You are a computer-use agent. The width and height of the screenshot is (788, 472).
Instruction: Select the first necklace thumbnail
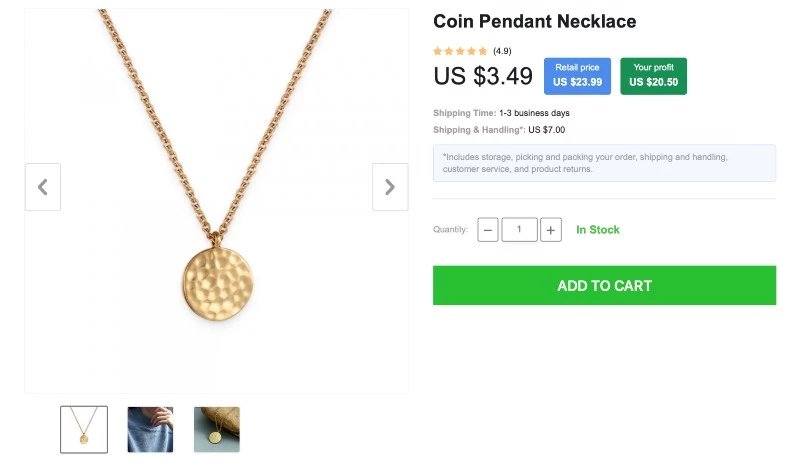[x=84, y=429]
